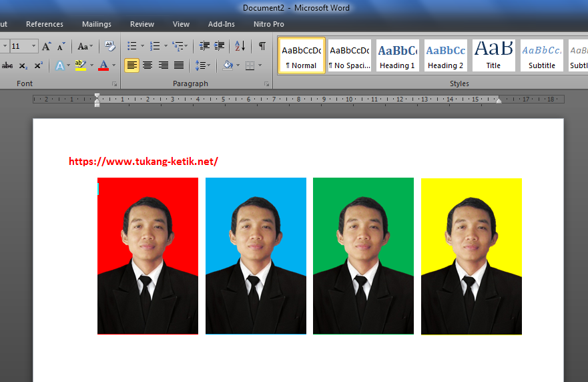Apply strikethrough formatting
The height and width of the screenshot is (382, 588).
pyautogui.click(x=7, y=65)
